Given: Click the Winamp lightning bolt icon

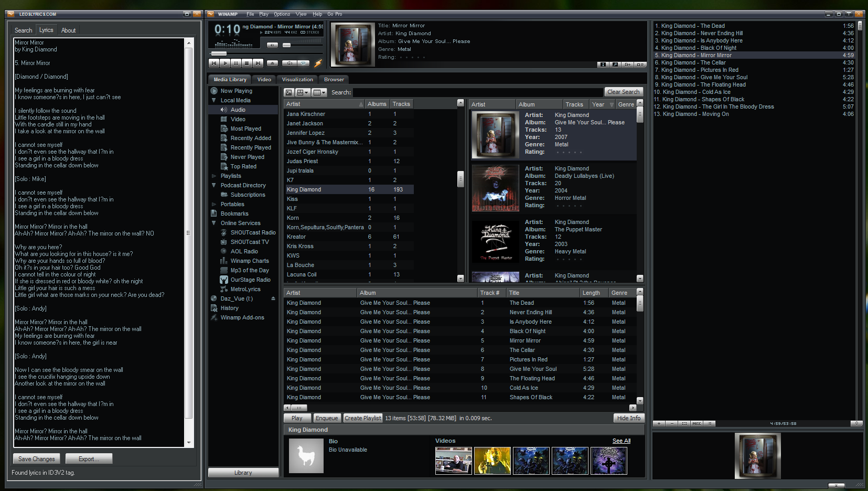Looking at the screenshot, I should [318, 63].
